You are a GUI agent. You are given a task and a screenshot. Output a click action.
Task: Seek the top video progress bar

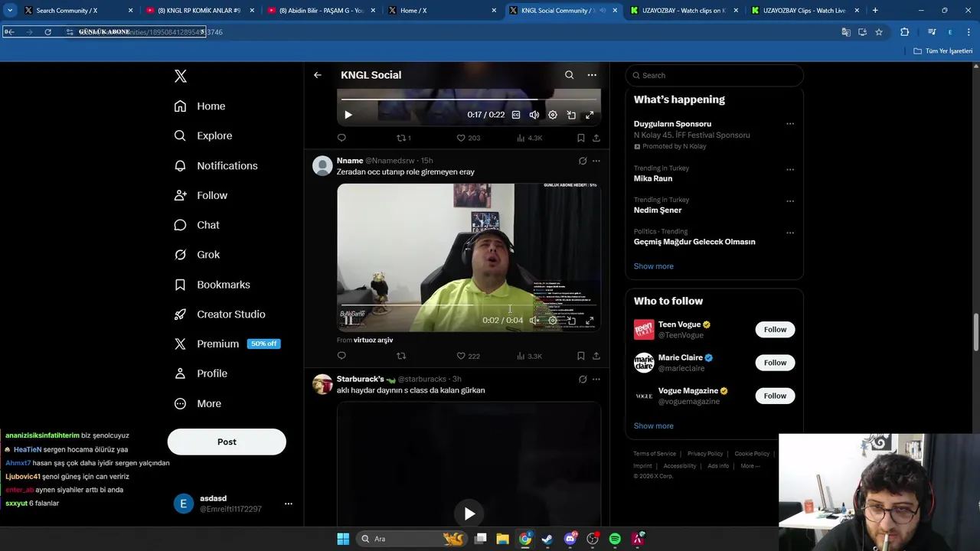click(x=469, y=99)
